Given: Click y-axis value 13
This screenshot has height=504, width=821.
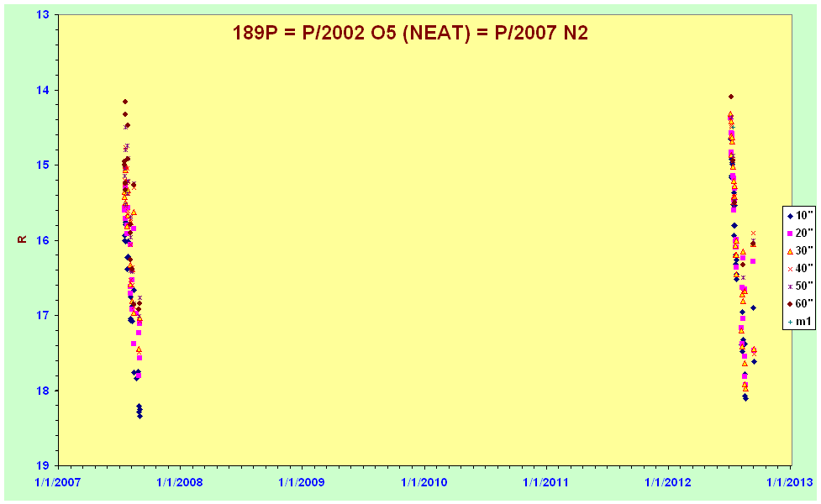Looking at the screenshot, I should point(44,14).
